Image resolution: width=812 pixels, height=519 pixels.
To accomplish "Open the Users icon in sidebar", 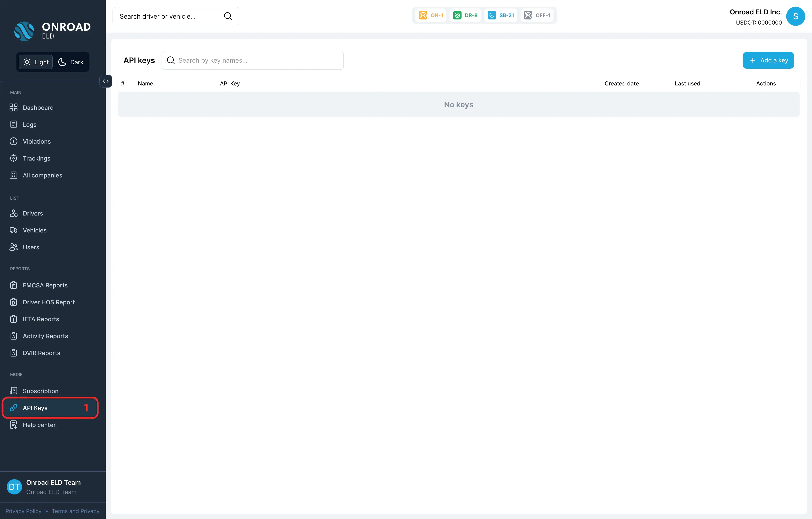I will tap(14, 247).
